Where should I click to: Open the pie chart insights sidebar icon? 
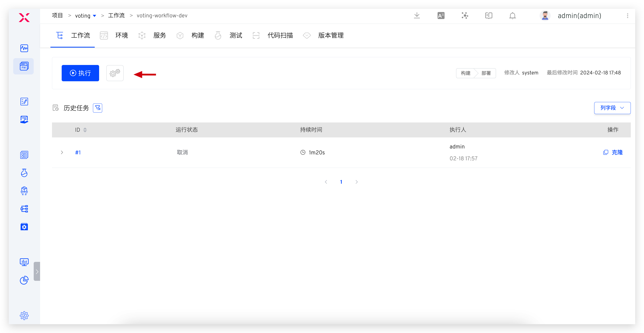point(24,280)
